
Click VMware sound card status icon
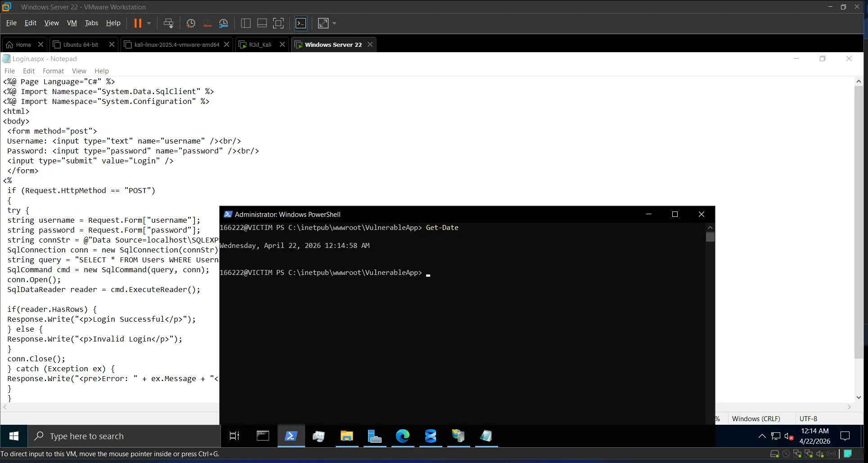click(x=820, y=454)
